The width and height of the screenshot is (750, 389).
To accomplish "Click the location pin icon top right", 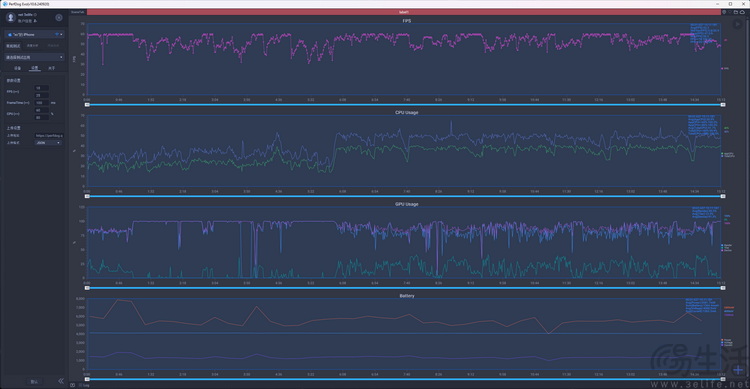I will click(x=724, y=12).
